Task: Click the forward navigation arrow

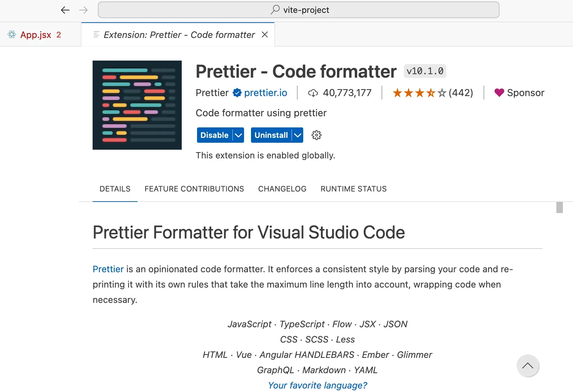Action: [x=84, y=10]
